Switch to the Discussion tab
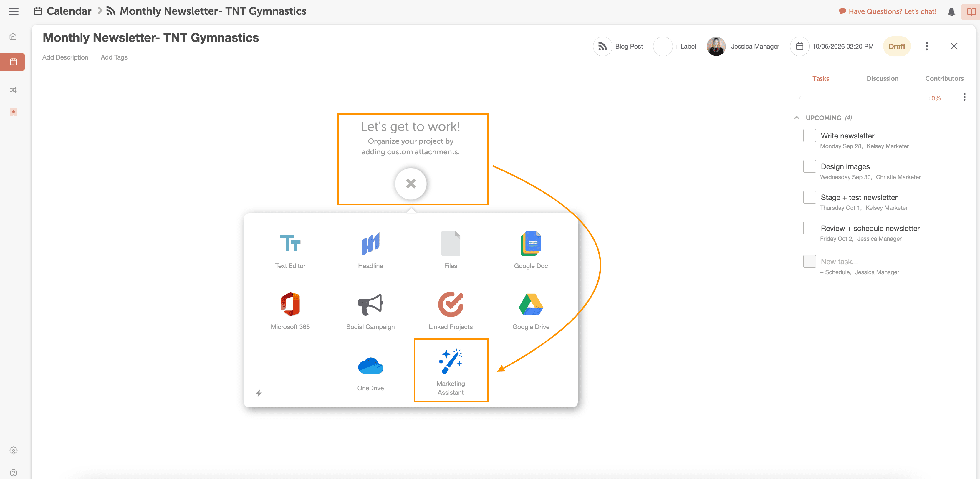The width and height of the screenshot is (980, 479). click(882, 78)
